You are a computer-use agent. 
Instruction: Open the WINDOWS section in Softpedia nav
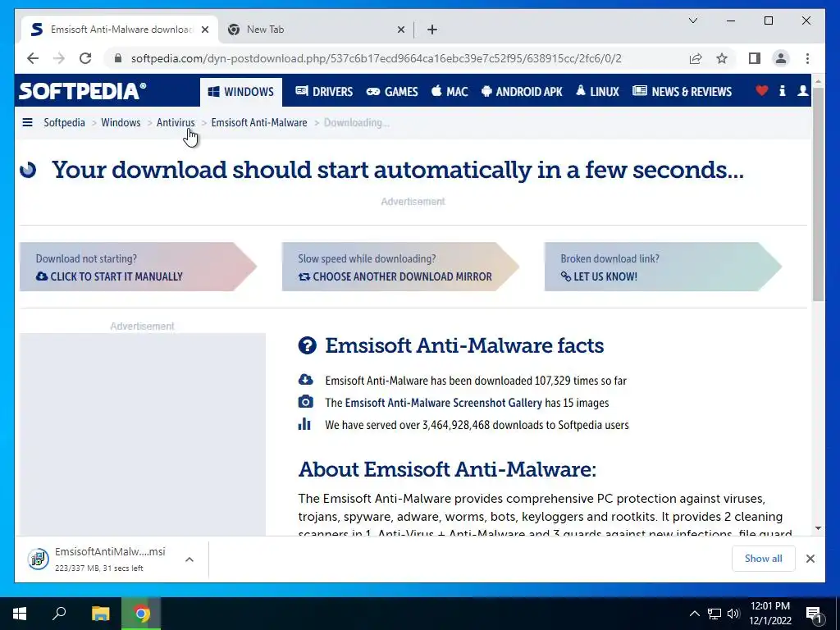241,92
